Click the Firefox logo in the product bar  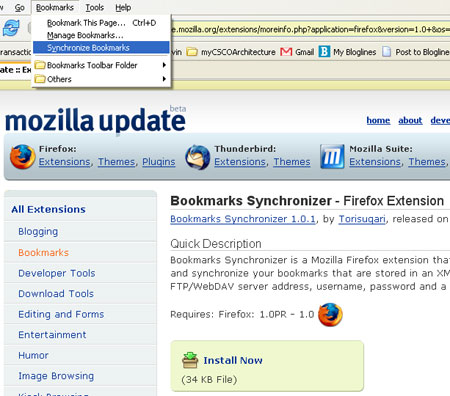pos(22,157)
